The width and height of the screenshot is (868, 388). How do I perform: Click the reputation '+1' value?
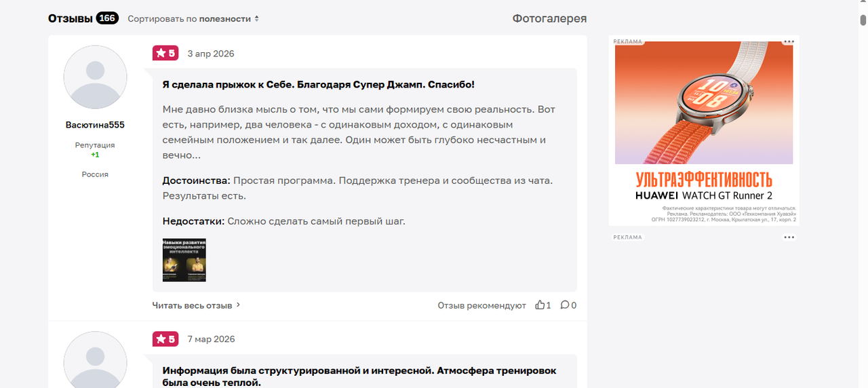coord(95,155)
